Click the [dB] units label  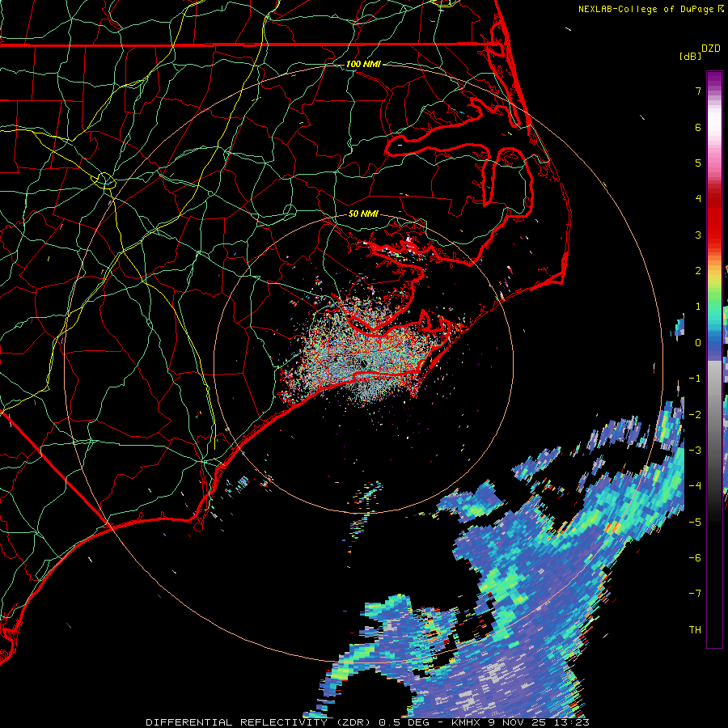(x=691, y=56)
